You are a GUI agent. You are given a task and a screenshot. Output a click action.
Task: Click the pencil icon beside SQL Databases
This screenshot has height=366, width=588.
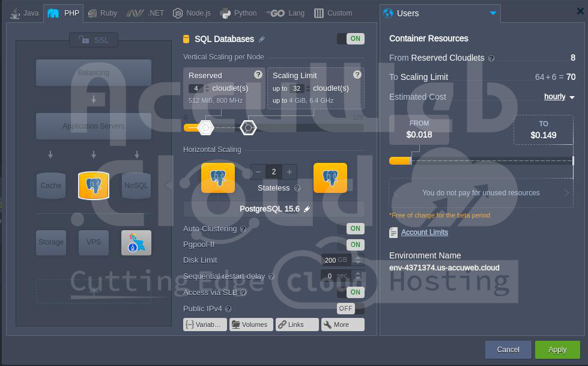[262, 39]
